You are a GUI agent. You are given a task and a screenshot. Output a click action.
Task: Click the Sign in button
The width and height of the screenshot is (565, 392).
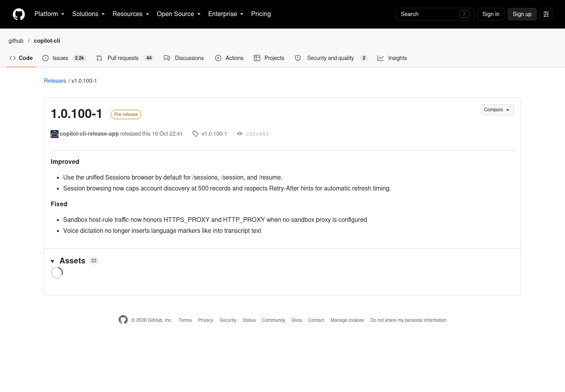click(491, 14)
